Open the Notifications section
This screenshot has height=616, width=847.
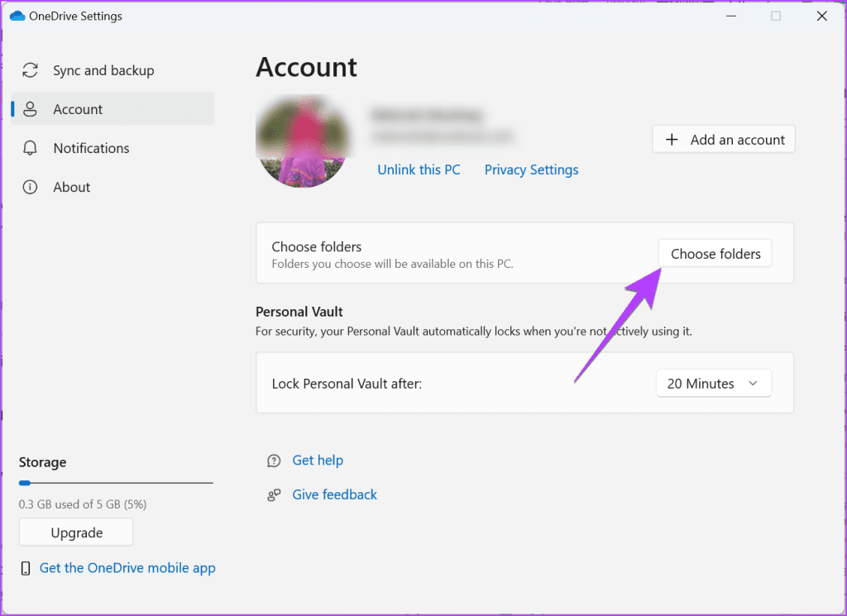[x=112, y=148]
